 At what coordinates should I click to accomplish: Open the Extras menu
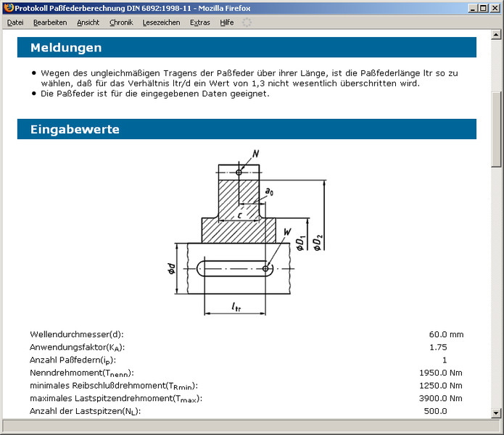point(200,22)
